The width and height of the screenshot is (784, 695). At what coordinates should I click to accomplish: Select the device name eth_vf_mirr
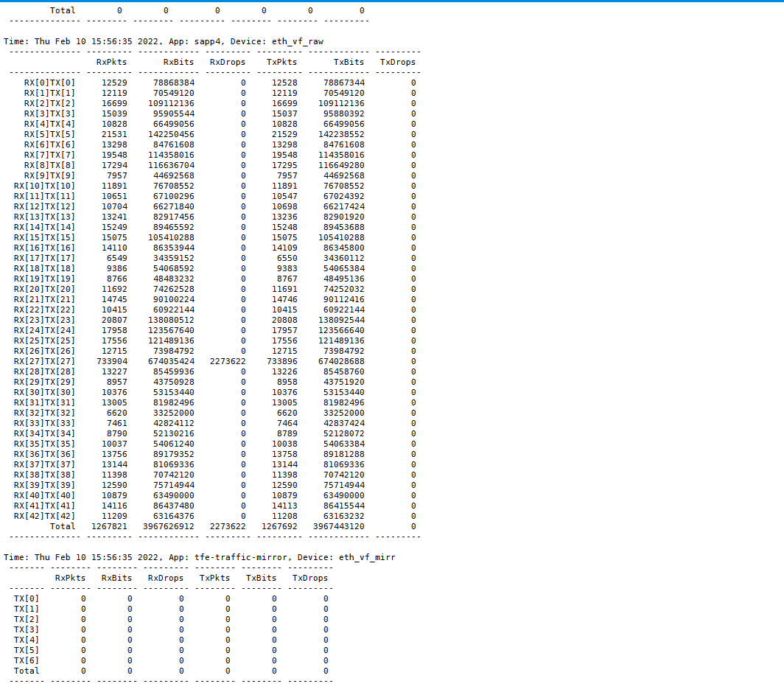[x=367, y=558]
